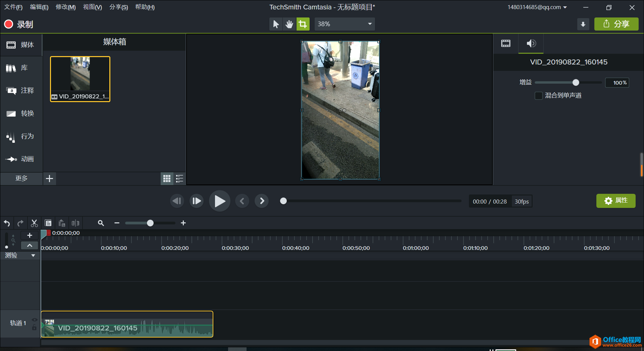This screenshot has height=351, width=644.
Task: Adjust the timeline zoom slider
Action: click(x=150, y=223)
